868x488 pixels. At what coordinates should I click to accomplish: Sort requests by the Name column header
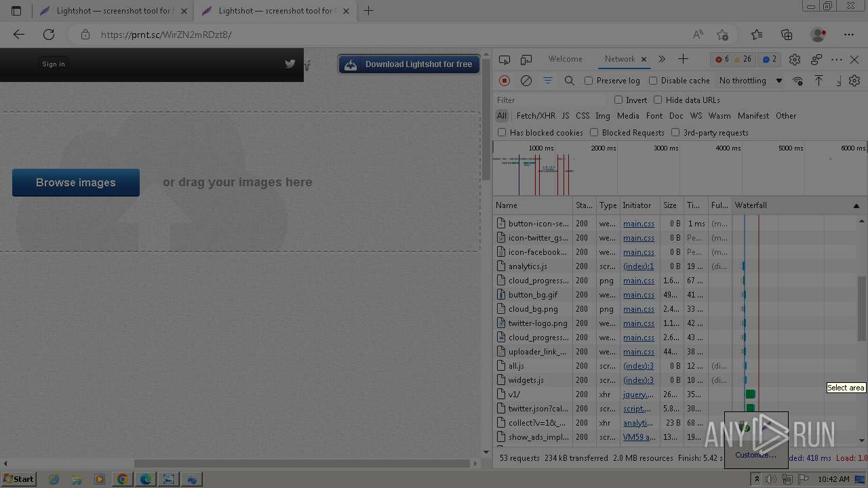533,205
